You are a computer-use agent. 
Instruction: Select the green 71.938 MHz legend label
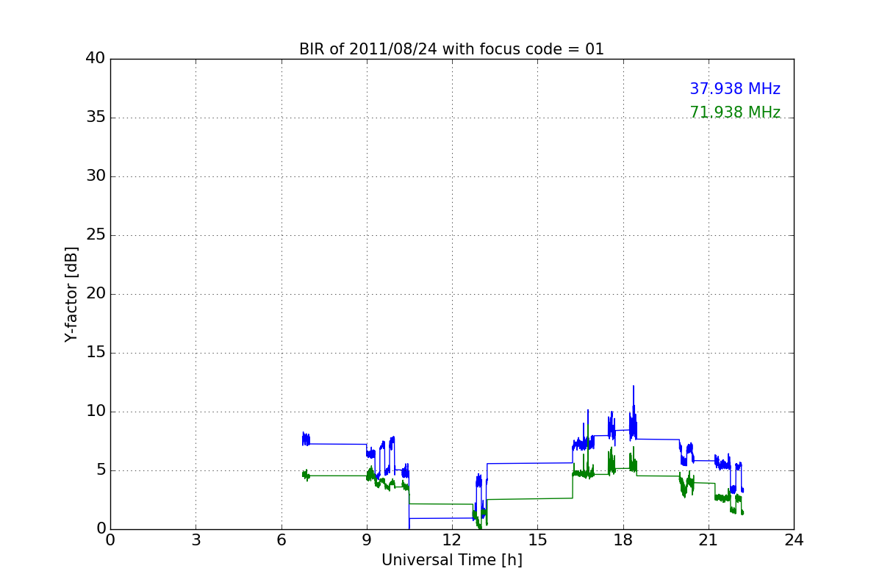tap(735, 112)
